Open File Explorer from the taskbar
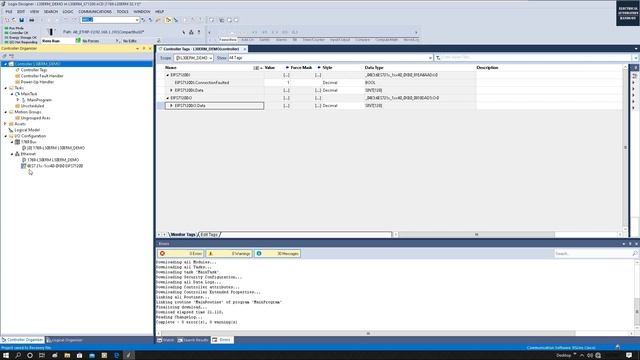The image size is (640, 360). (67, 356)
